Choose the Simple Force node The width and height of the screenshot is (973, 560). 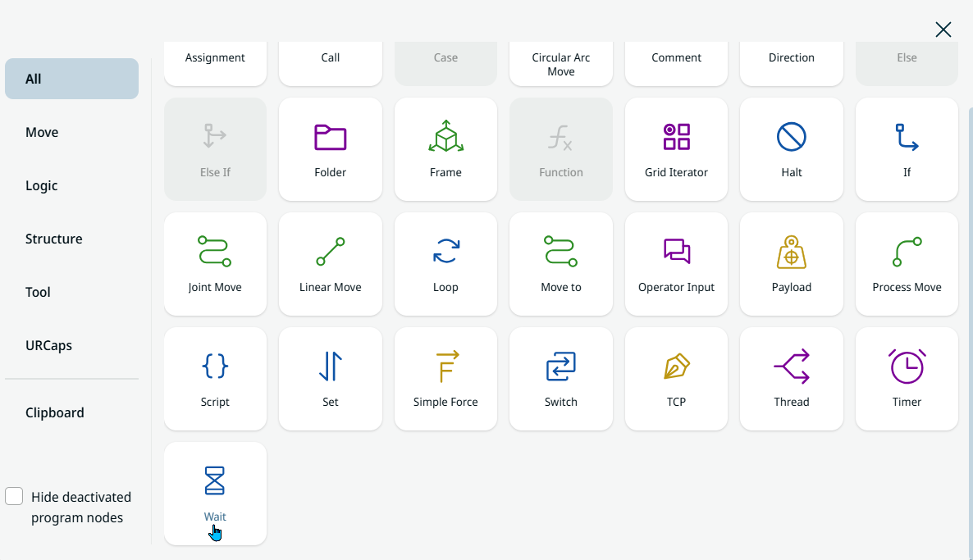[x=445, y=379]
